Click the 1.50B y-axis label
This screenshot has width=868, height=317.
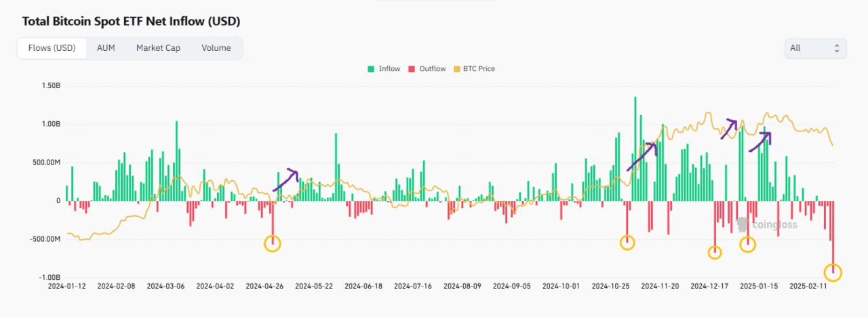click(50, 86)
